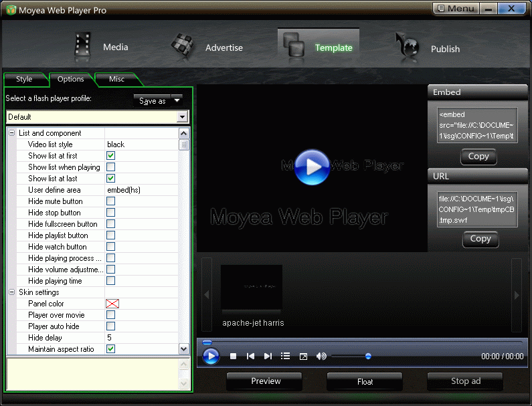Skip to the previous track icon
The height and width of the screenshot is (406, 532).
250,356
